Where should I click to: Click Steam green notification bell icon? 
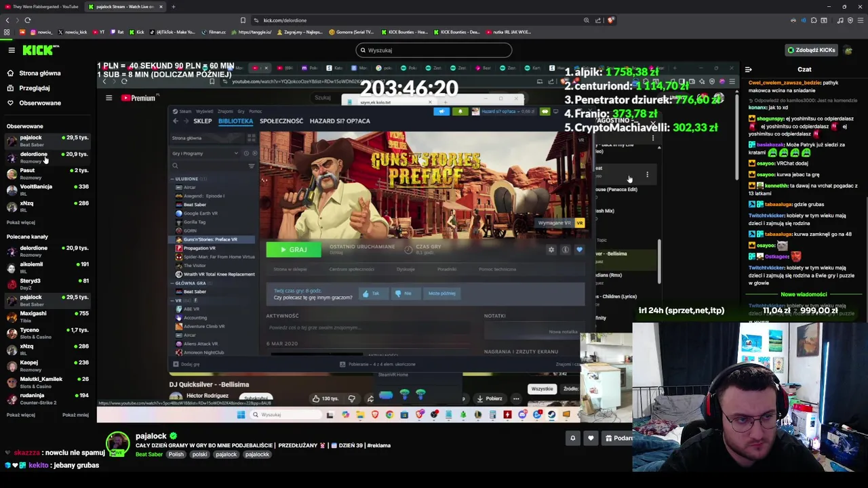[x=460, y=111]
